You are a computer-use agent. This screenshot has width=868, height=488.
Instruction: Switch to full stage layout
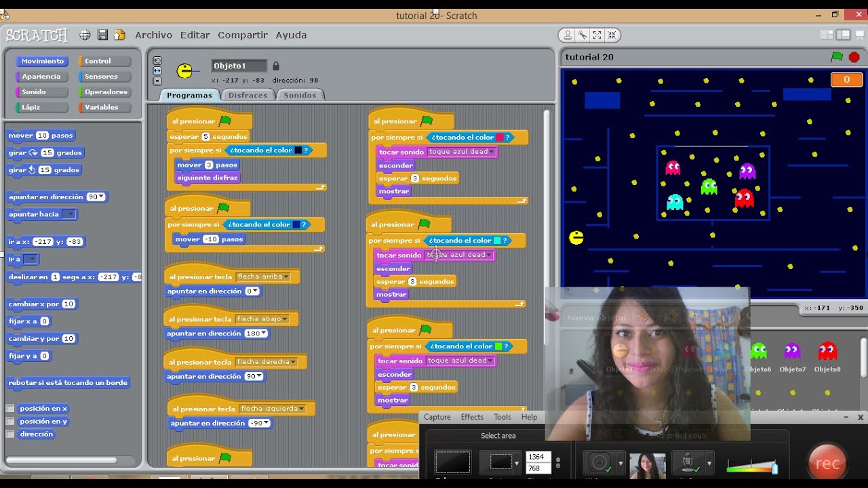(x=843, y=35)
